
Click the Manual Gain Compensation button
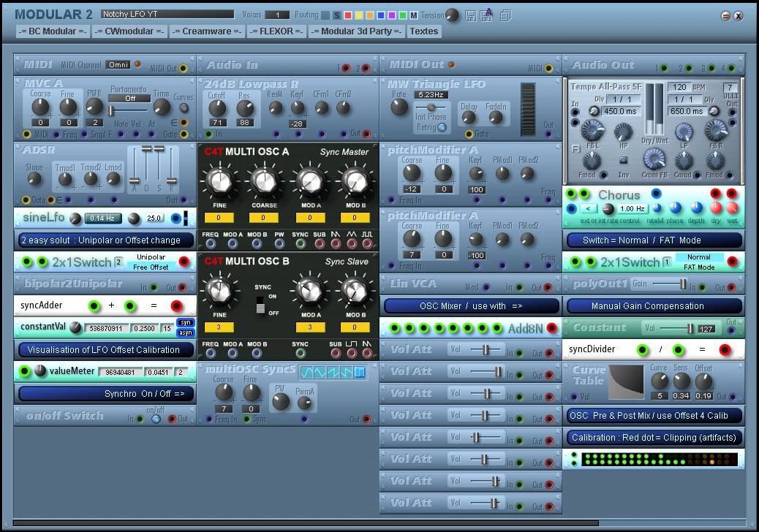pos(654,305)
